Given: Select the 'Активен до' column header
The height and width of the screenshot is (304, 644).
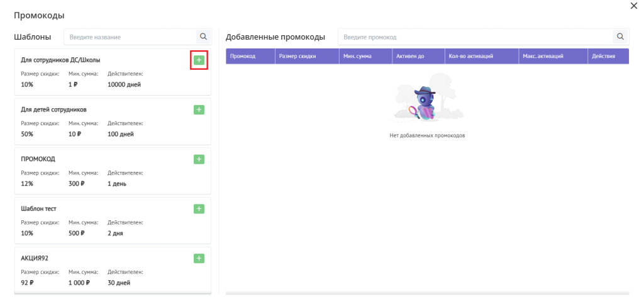Looking at the screenshot, I should [x=410, y=57].
